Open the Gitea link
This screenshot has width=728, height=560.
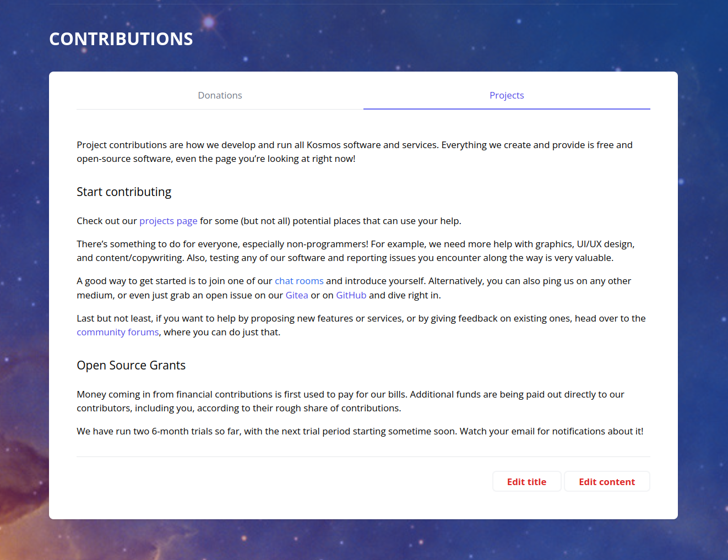click(x=296, y=295)
